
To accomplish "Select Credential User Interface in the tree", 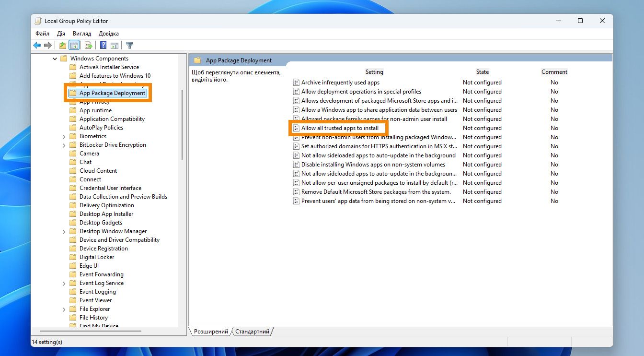I will point(110,188).
